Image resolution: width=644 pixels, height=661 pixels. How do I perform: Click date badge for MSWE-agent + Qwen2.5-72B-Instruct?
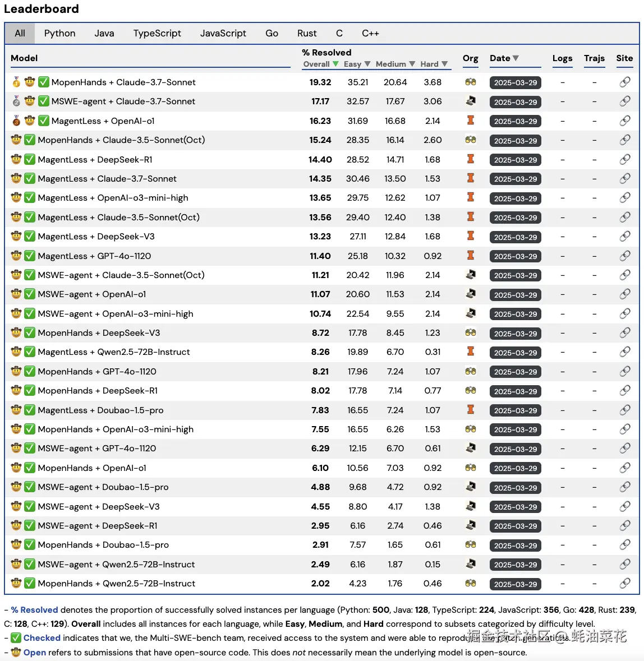pos(516,565)
